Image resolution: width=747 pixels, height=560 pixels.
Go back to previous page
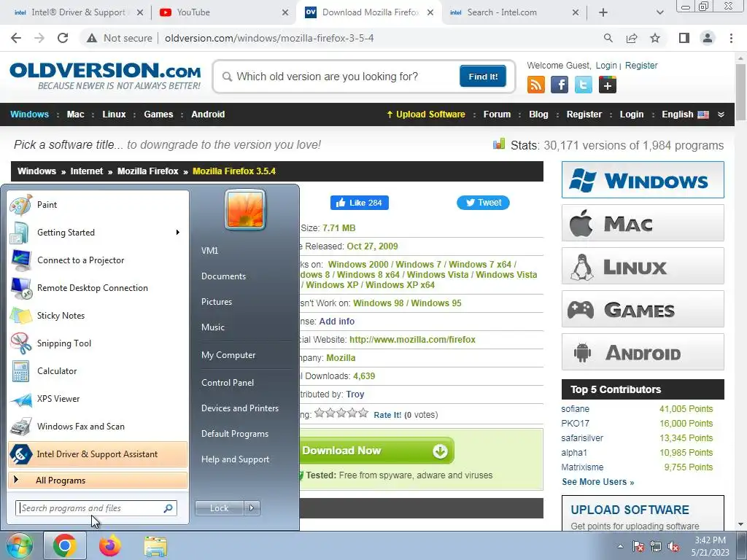click(x=16, y=38)
